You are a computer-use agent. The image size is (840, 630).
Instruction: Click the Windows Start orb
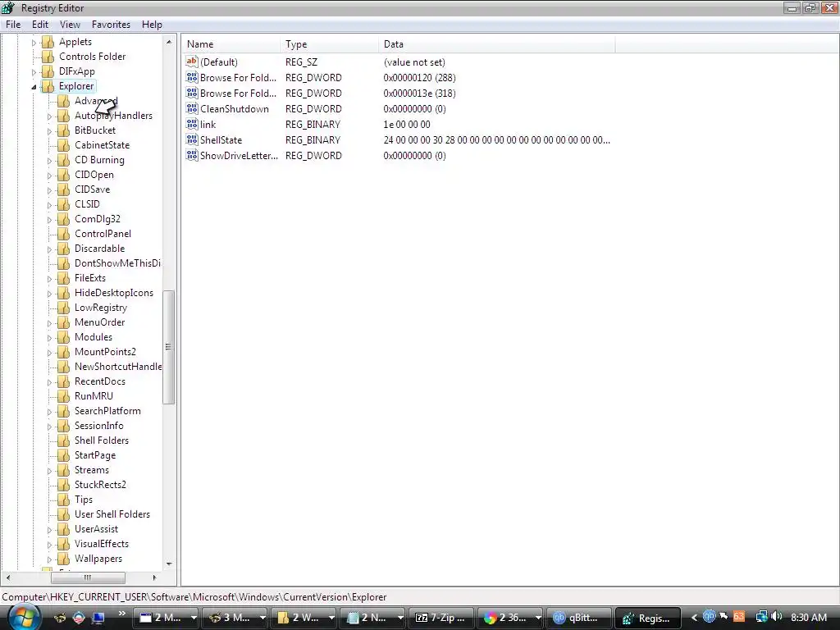point(24,617)
